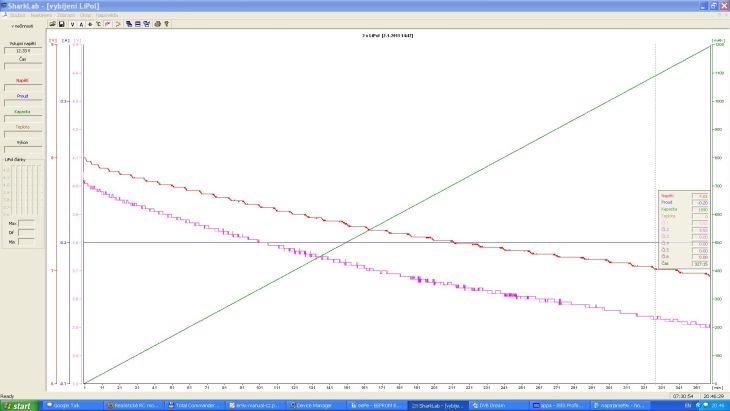Toggle the voltage curve with the V toolbar icon
This screenshot has width=730, height=411.
coord(72,24)
